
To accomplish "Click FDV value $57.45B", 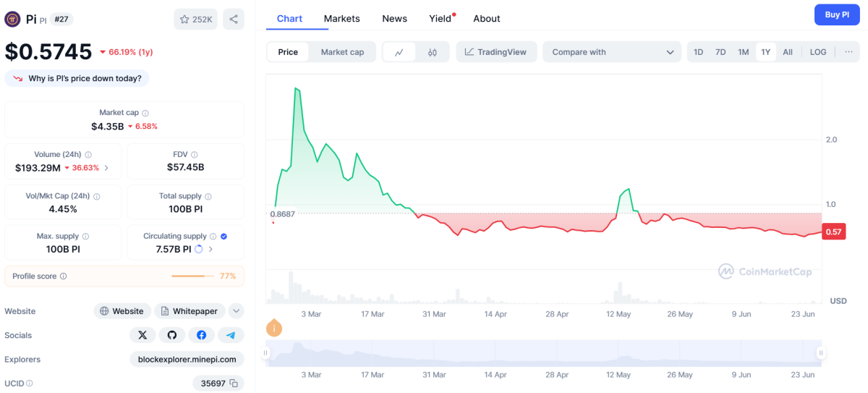I will click(x=186, y=167).
